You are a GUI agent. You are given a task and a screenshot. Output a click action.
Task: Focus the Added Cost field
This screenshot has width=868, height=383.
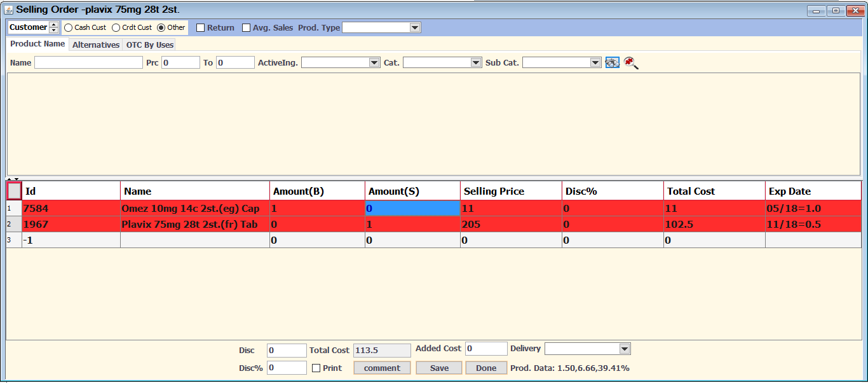486,349
